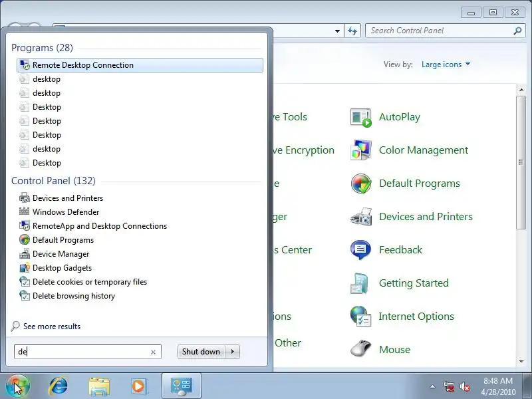Screen dimensions: 532x399
Task: Select Delete browsing history result
Action: point(74,296)
